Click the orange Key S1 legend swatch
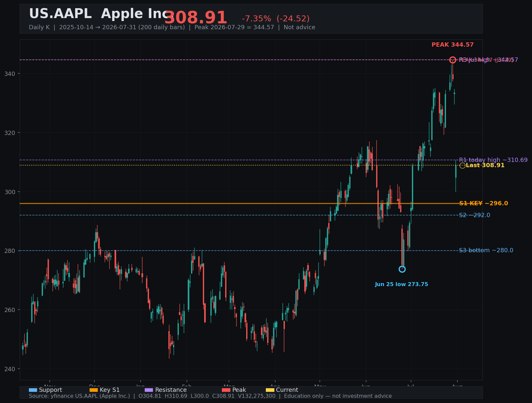The height and width of the screenshot is (403, 532). pyautogui.click(x=94, y=390)
